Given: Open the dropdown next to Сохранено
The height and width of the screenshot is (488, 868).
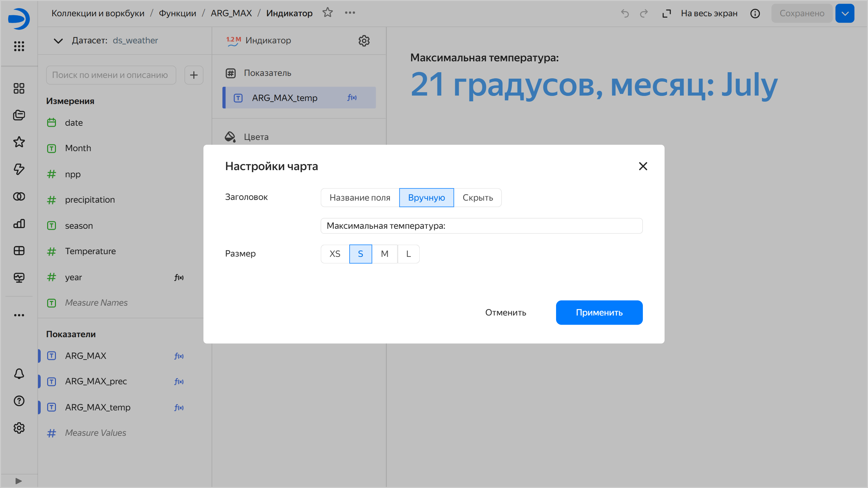Looking at the screenshot, I should pos(845,13).
